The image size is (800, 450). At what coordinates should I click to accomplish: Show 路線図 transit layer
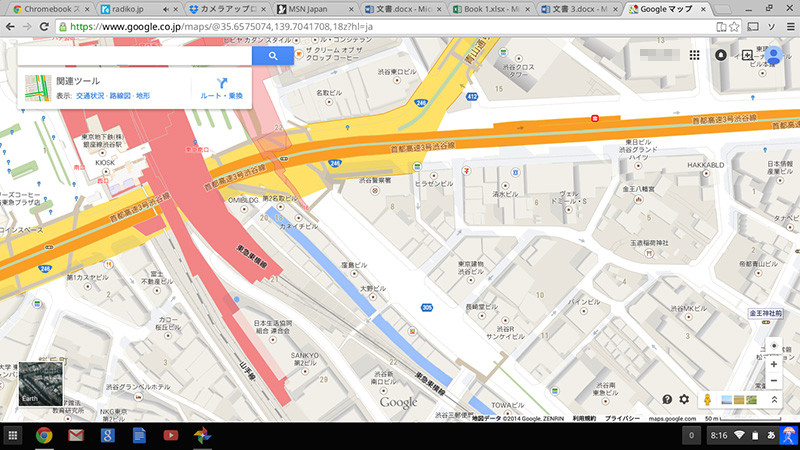[120, 96]
